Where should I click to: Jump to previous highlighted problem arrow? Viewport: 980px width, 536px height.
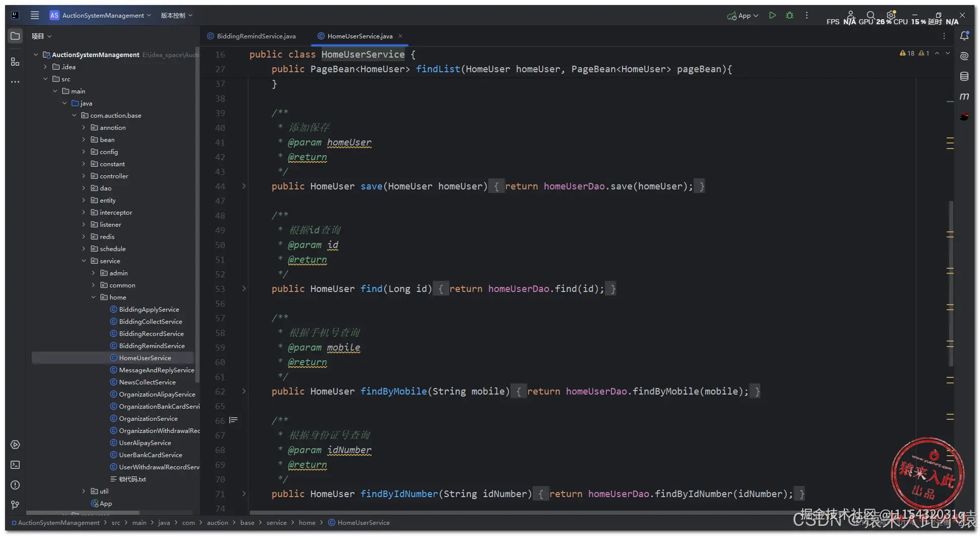pos(937,53)
